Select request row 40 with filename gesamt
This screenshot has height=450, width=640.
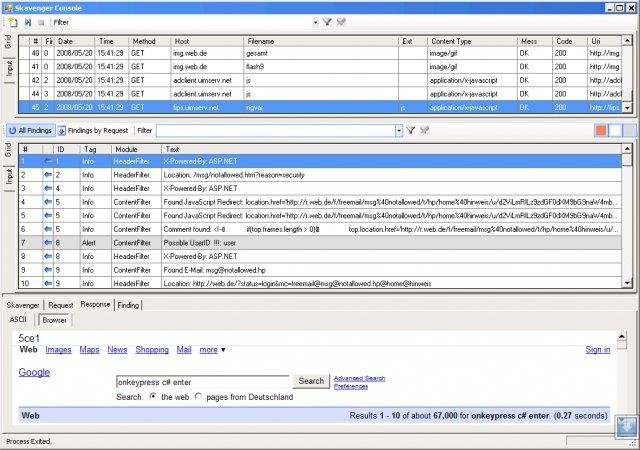[x=320, y=53]
